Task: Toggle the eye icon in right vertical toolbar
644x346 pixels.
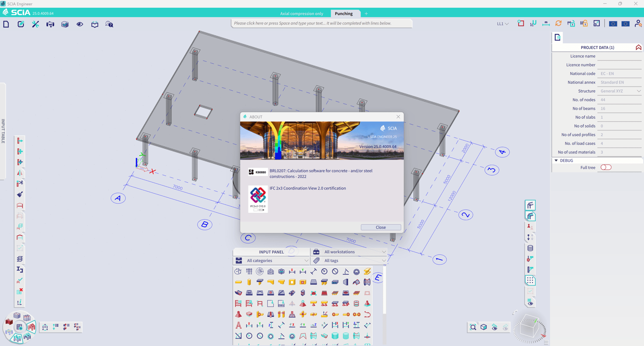Action: [530, 303]
